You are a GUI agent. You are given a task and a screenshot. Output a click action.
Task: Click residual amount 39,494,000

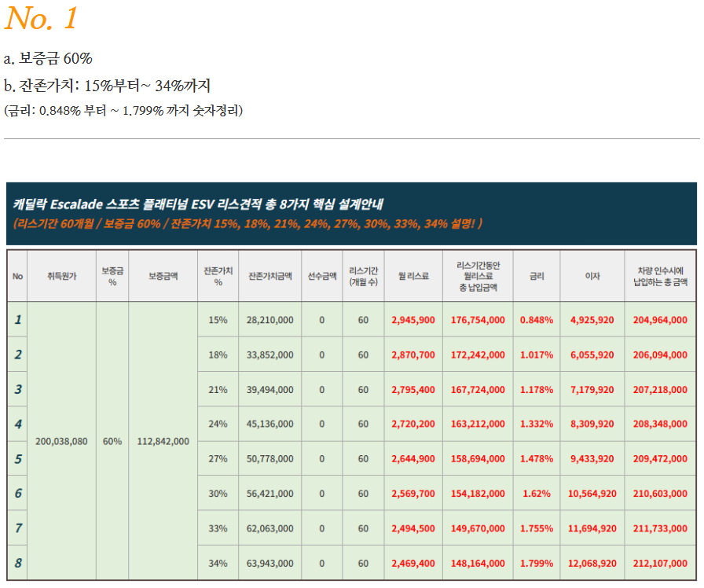pos(269,390)
